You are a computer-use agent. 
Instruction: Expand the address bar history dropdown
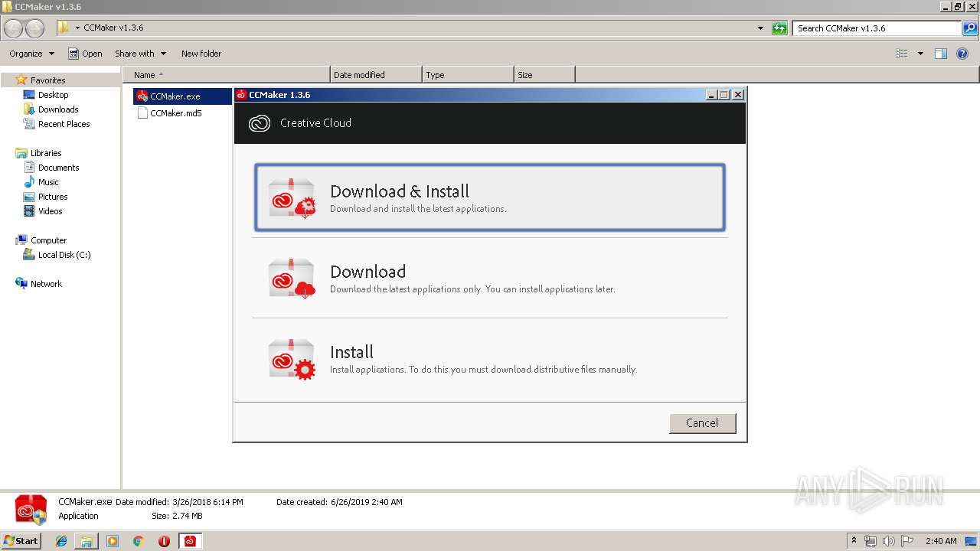pyautogui.click(x=760, y=28)
